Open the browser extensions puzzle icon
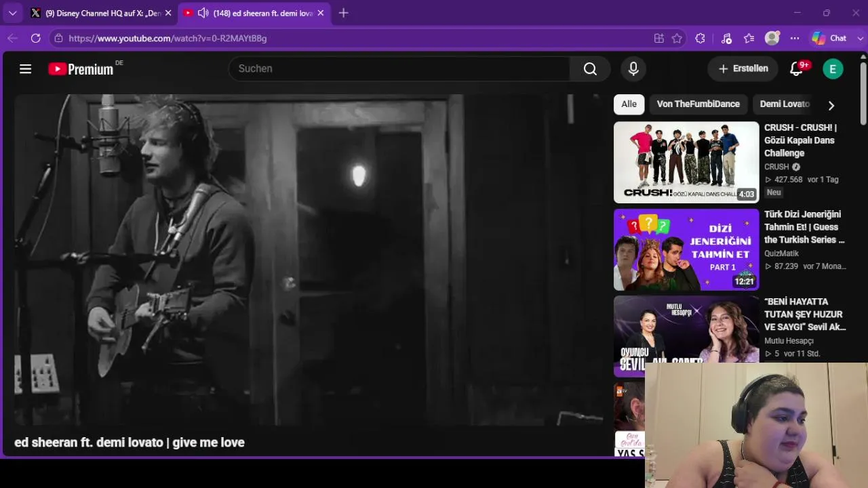Screen dimensions: 868x488 coord(701,39)
